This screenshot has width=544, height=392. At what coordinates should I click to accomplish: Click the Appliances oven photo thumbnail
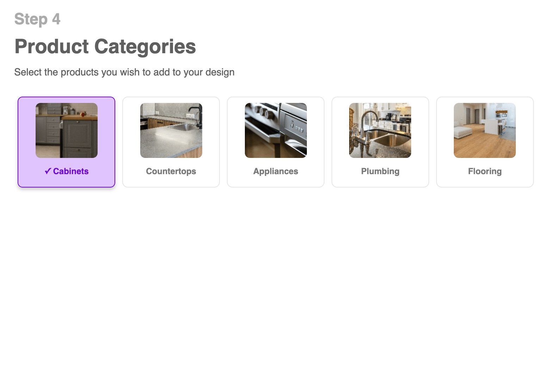click(x=276, y=130)
